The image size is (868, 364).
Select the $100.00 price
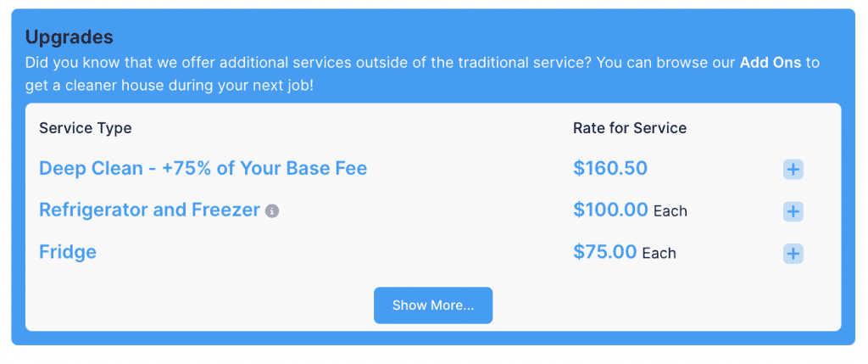pyautogui.click(x=610, y=210)
